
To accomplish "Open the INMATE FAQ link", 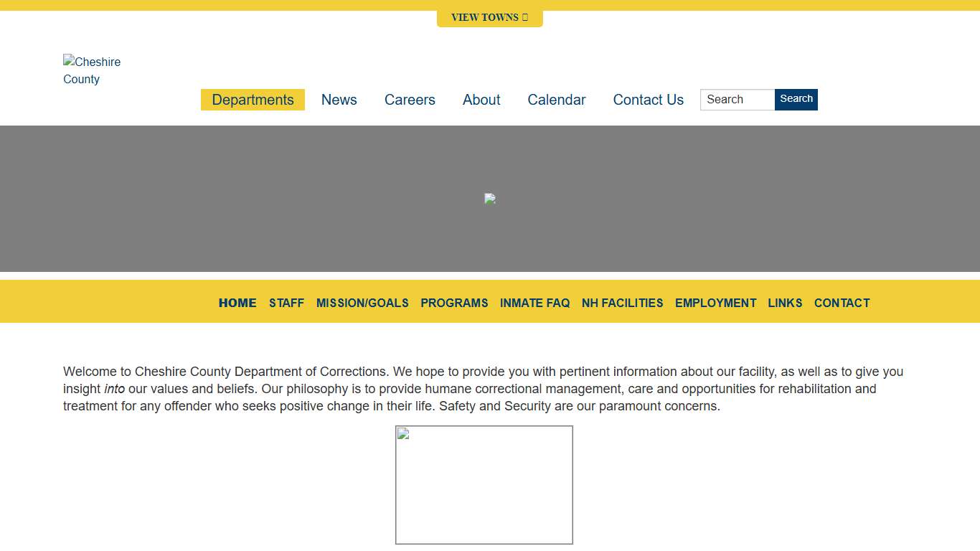I will (535, 303).
